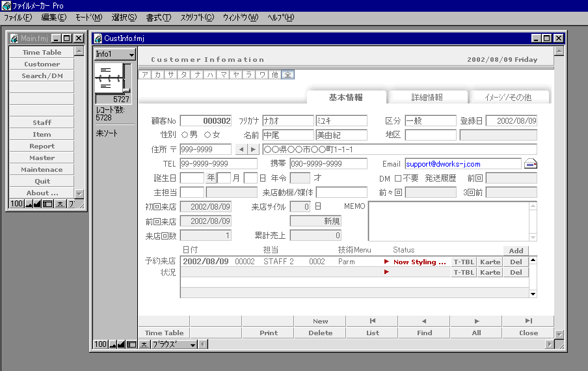The height and width of the screenshot is (371, 588).
Task: Select the 女 gender radio button
Action: pyautogui.click(x=207, y=135)
